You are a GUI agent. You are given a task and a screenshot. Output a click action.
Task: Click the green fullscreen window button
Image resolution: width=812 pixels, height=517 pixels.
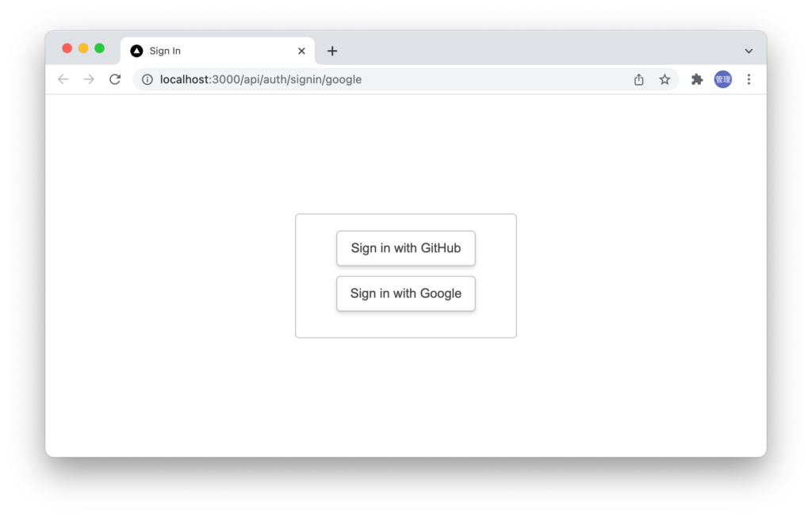click(99, 48)
